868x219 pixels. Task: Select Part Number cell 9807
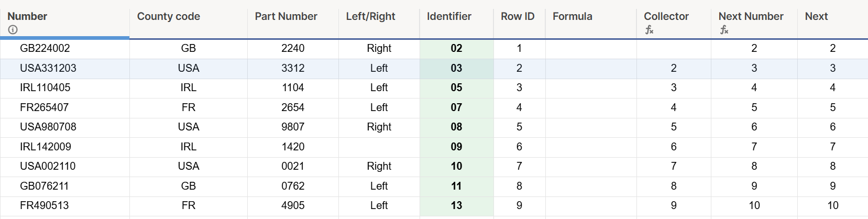point(292,127)
